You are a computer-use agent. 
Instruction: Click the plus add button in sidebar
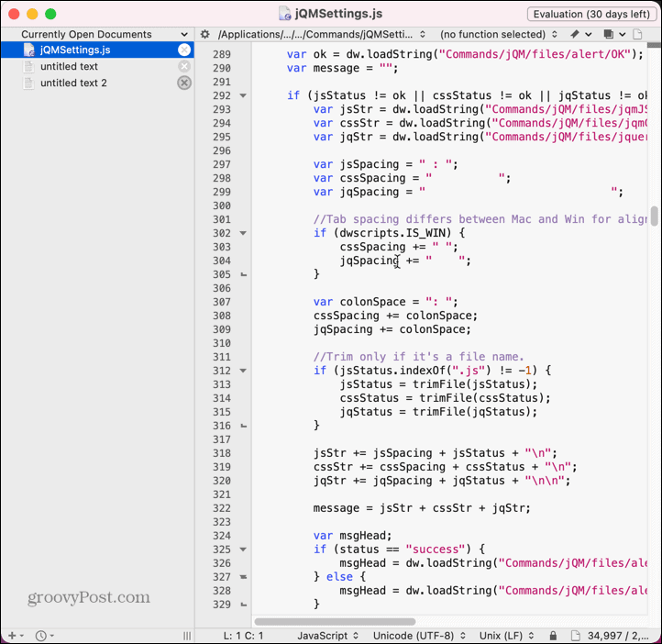click(16, 635)
